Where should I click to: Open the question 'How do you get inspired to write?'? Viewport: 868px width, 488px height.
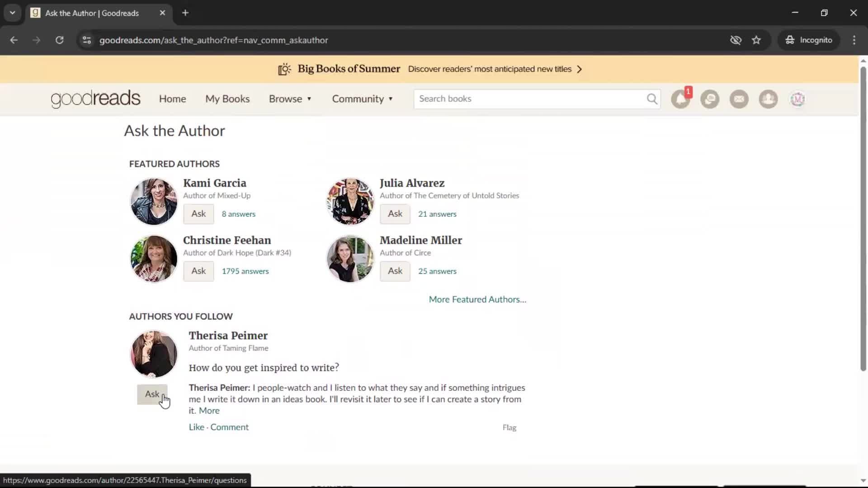(264, 368)
